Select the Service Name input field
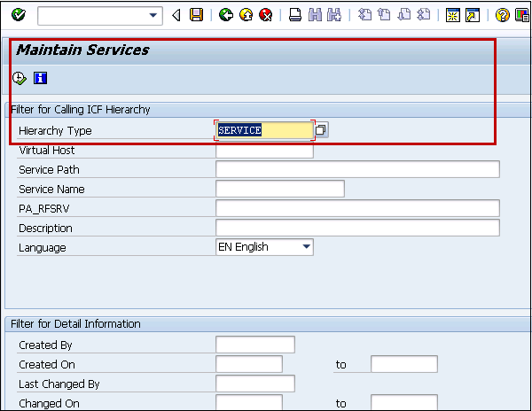 click(x=279, y=189)
